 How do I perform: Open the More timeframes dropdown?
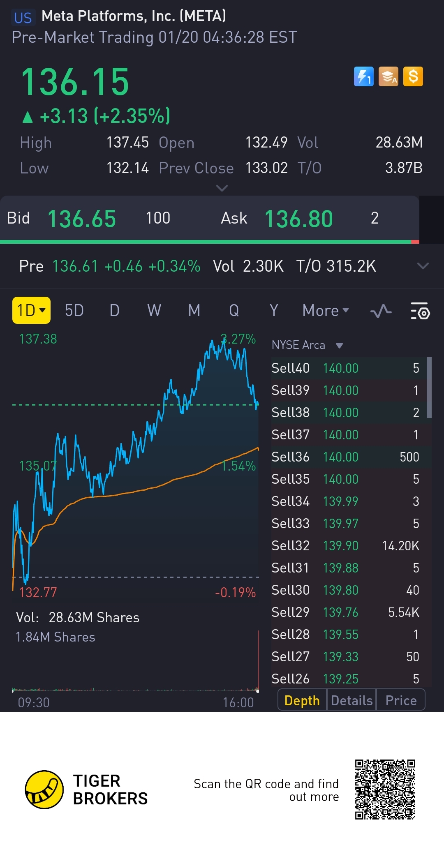coord(326,311)
